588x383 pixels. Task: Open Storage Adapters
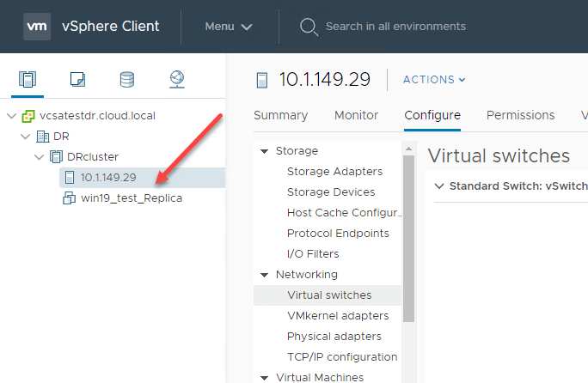tap(335, 172)
